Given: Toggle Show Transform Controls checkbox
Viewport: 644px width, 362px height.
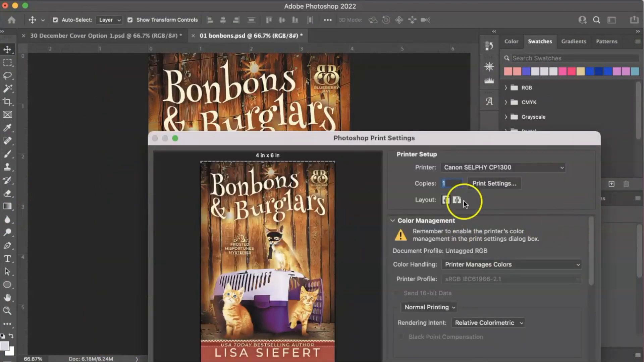Looking at the screenshot, I should tap(130, 20).
